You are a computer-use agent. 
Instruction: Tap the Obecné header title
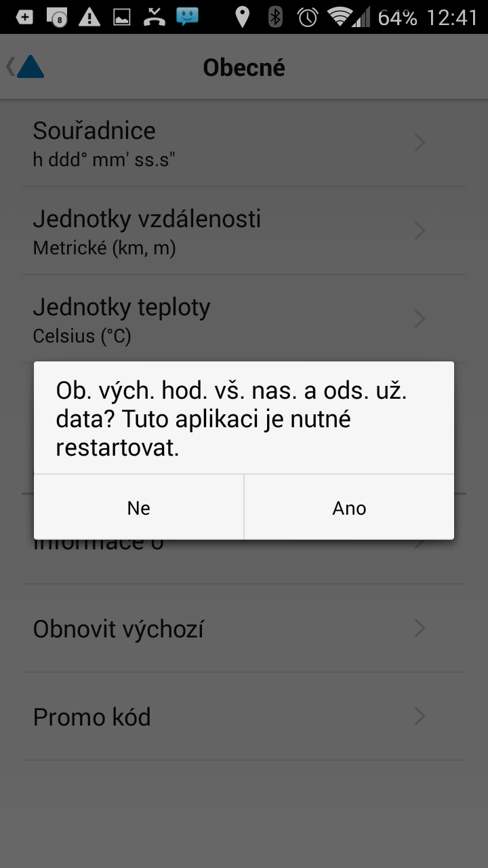coord(244,67)
